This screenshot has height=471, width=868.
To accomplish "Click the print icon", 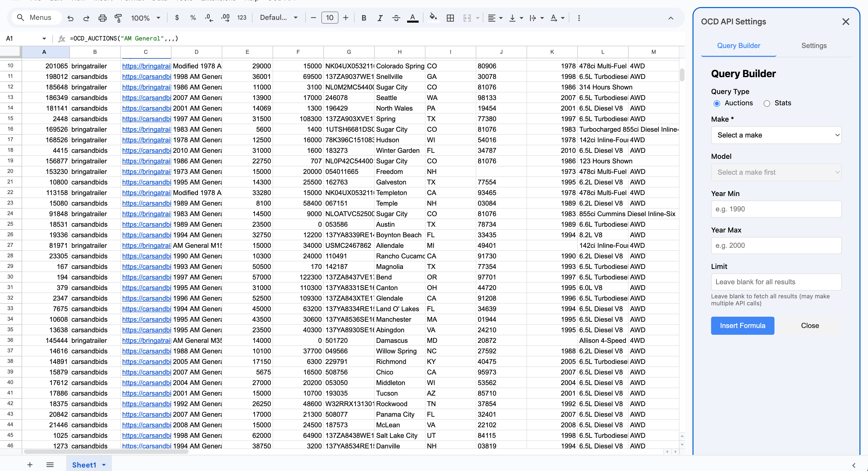I will [102, 18].
